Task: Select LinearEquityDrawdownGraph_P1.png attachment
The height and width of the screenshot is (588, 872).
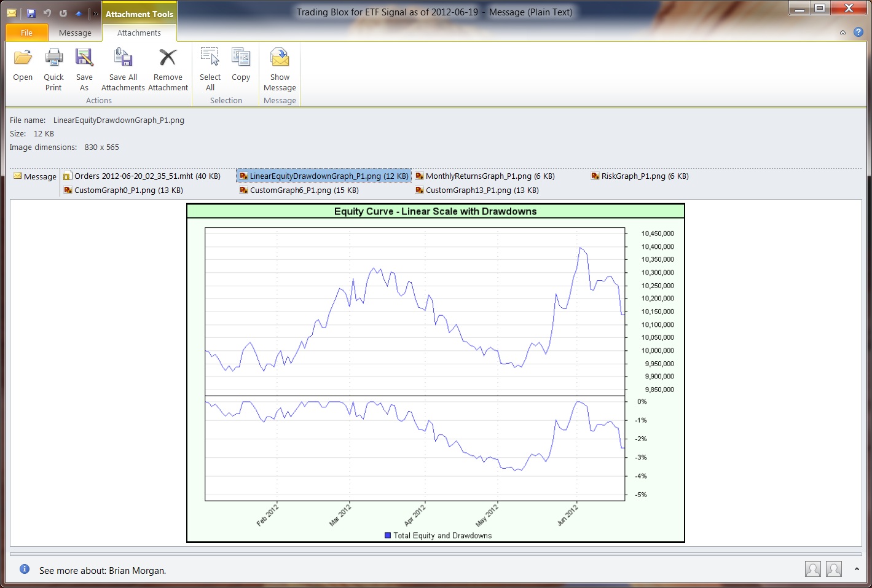Action: [x=324, y=176]
